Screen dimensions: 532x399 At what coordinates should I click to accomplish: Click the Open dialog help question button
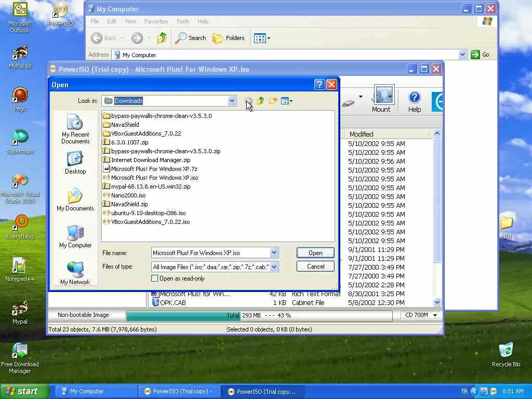point(320,85)
